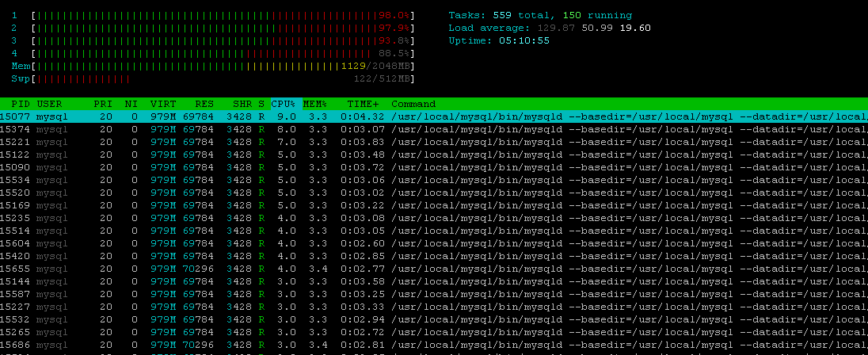Sort by the RES column header
The height and width of the screenshot is (355, 868).
coord(204,104)
